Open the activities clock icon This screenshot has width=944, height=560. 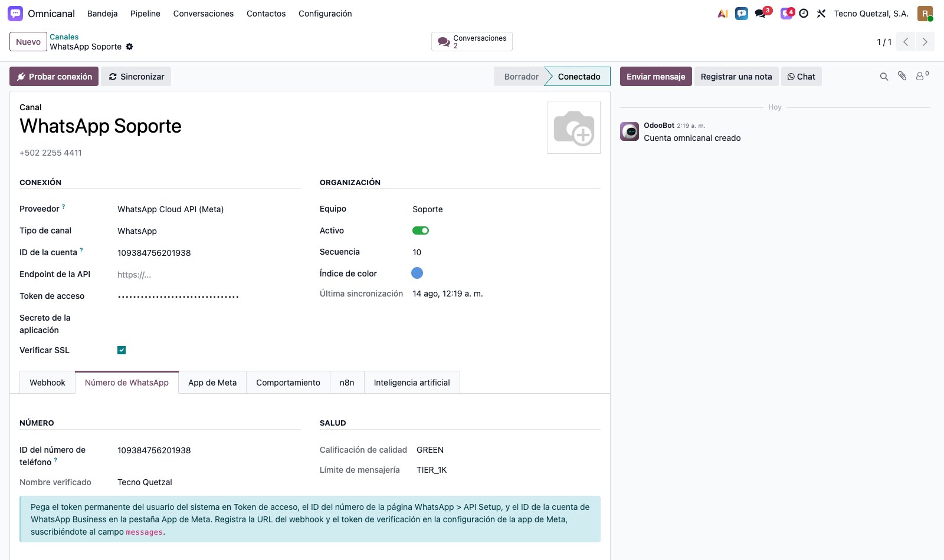pyautogui.click(x=804, y=14)
